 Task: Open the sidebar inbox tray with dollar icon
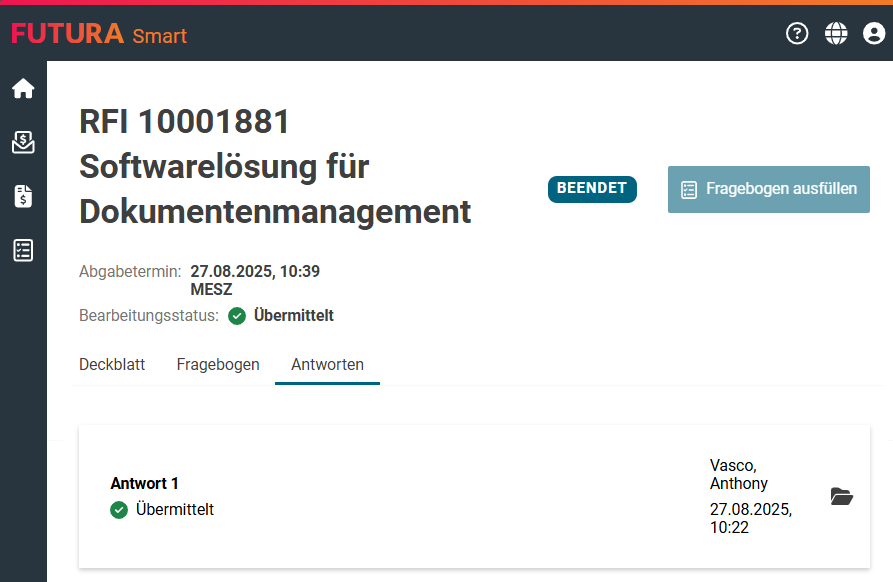click(23, 143)
